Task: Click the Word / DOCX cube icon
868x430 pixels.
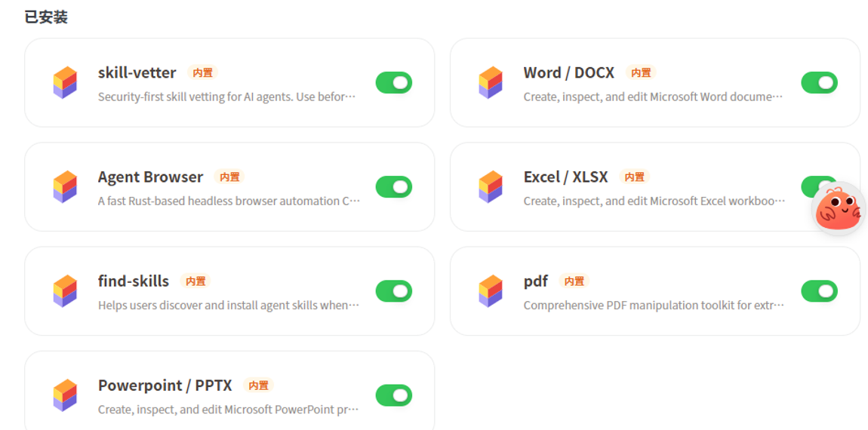Action: click(x=491, y=82)
